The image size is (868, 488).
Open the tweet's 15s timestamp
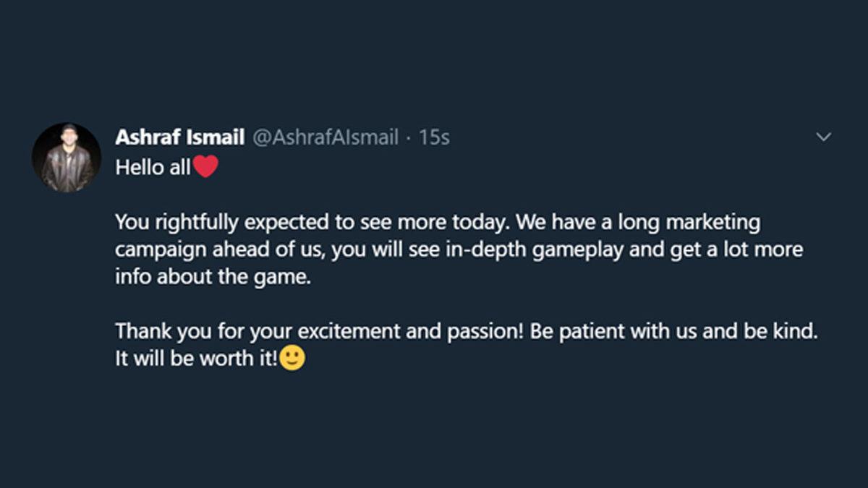[434, 137]
